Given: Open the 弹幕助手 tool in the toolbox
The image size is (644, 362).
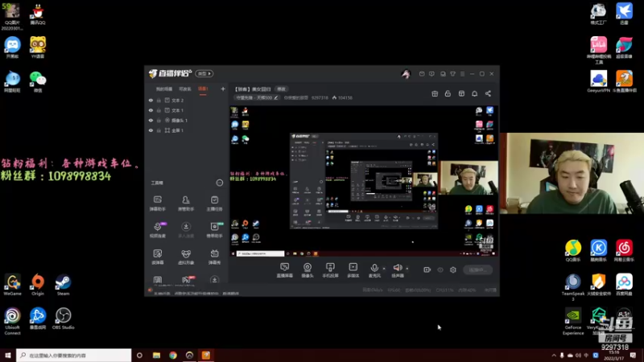Looking at the screenshot, I should click(157, 204).
